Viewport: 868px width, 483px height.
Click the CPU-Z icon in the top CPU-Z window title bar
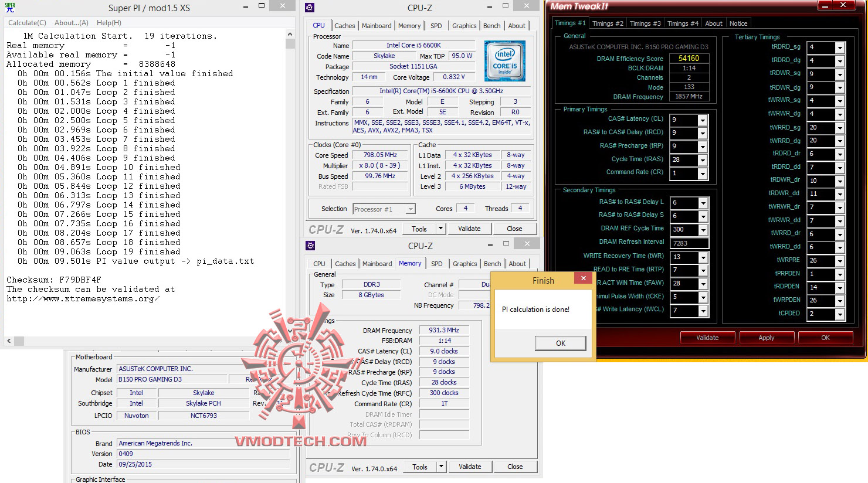coord(310,8)
